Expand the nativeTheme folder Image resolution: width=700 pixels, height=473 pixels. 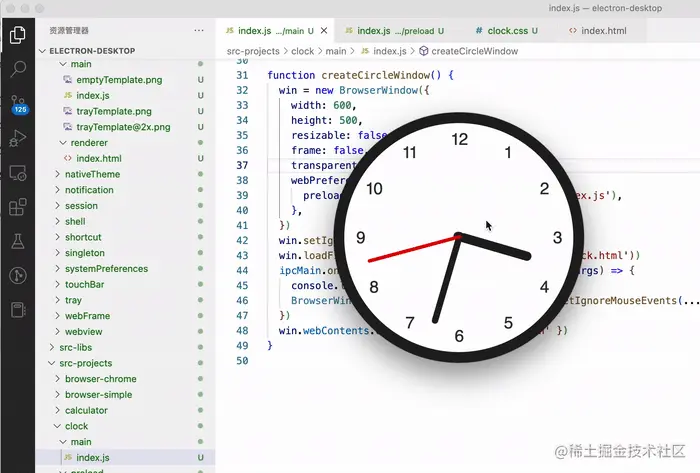90,174
